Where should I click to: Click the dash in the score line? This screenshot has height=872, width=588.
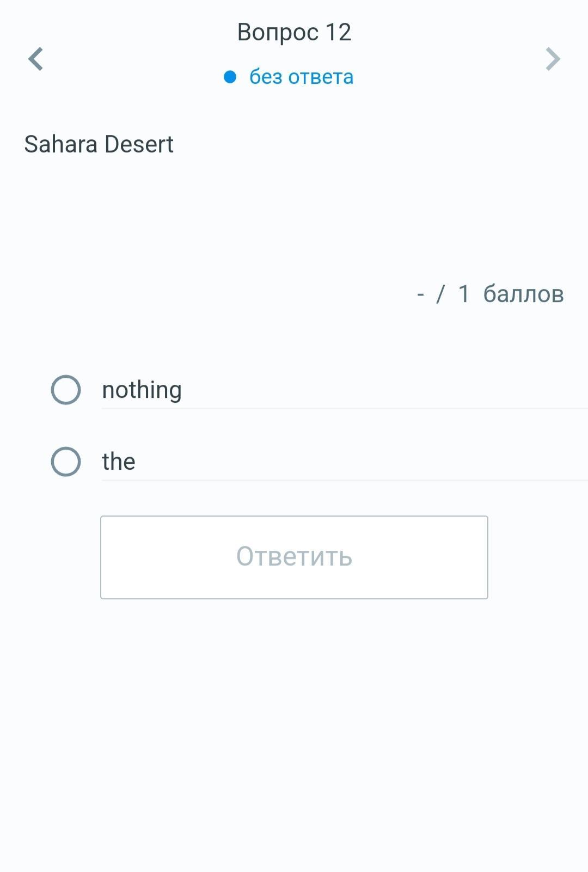tap(420, 294)
